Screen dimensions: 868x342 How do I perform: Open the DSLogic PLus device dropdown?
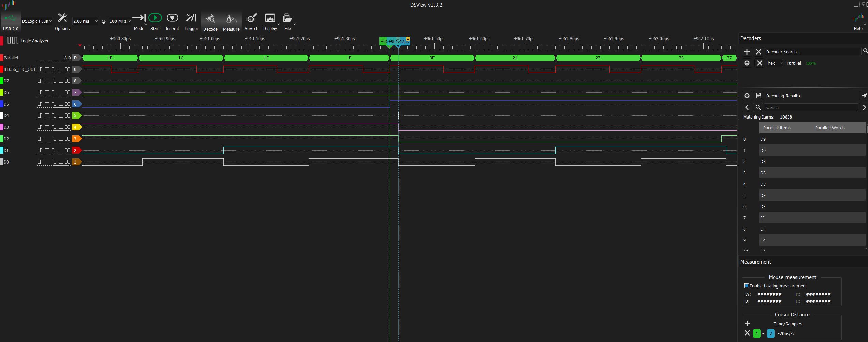(37, 21)
